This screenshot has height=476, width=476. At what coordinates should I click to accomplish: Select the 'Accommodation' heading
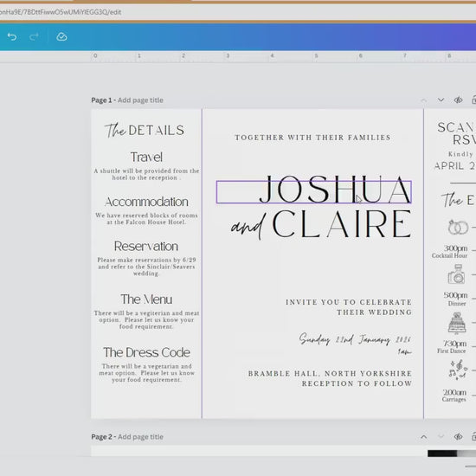pyautogui.click(x=146, y=202)
